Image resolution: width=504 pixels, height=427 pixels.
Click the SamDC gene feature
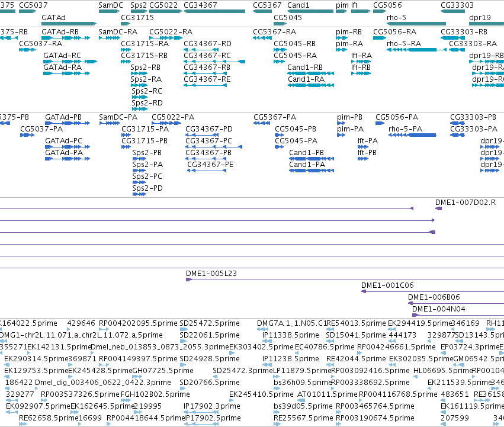tap(110, 11)
